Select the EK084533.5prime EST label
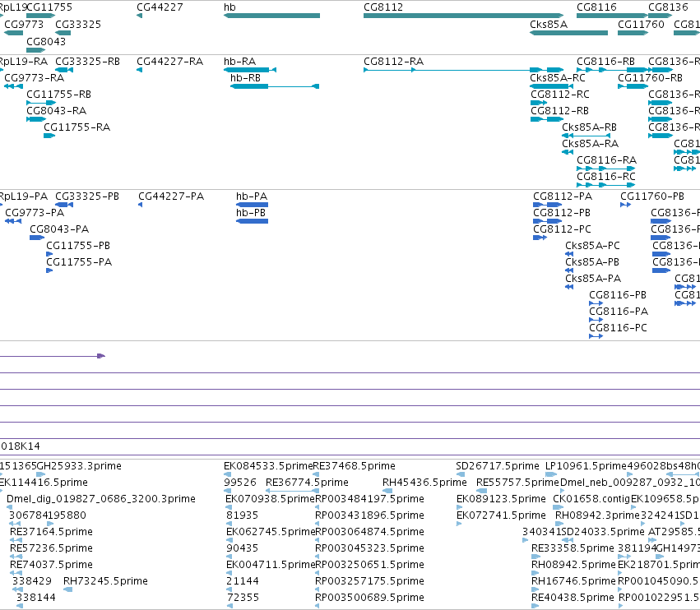The width and height of the screenshot is (700, 610). (268, 466)
